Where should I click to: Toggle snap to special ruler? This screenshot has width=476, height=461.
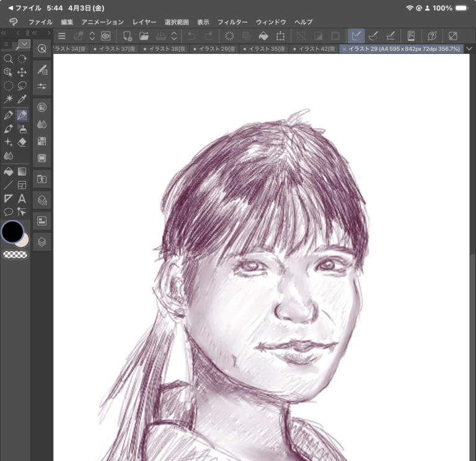pyautogui.click(x=374, y=36)
